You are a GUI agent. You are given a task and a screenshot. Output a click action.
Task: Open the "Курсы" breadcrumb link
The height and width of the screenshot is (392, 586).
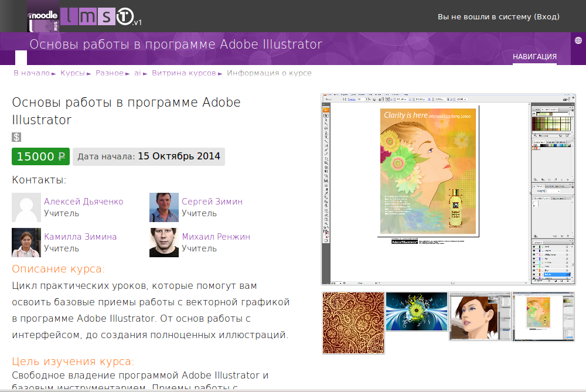tap(73, 73)
